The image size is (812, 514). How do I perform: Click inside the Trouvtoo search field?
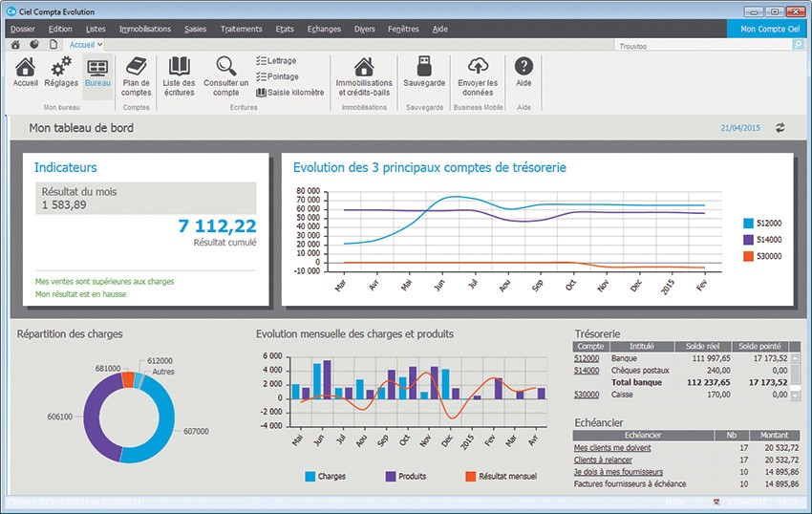coord(702,45)
